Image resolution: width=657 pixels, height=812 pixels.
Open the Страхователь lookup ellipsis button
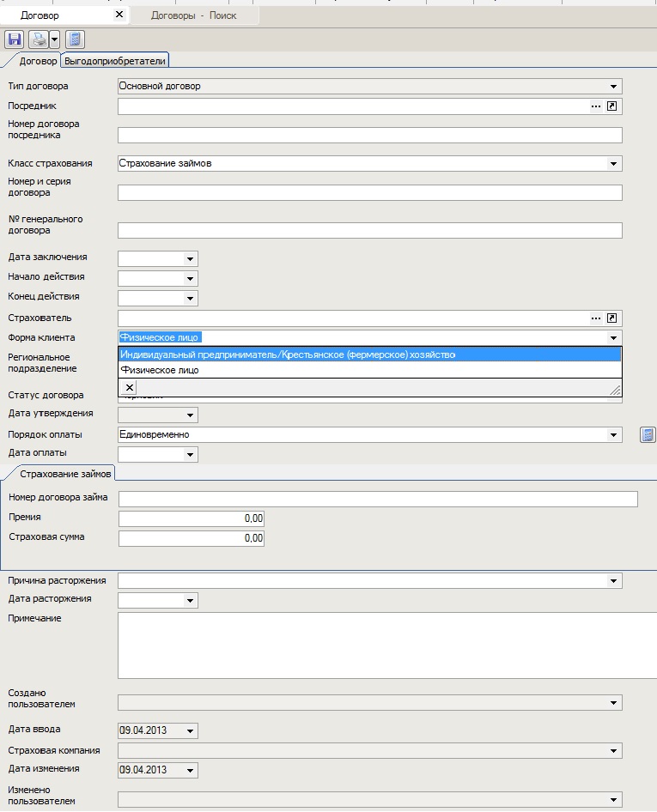596,318
